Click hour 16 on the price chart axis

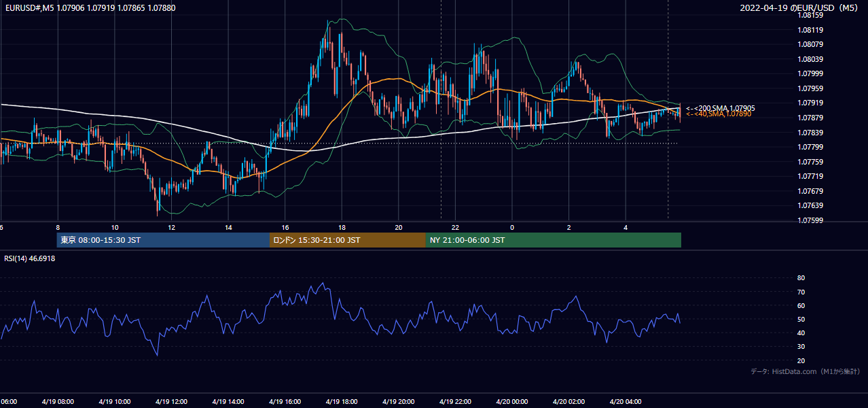tap(285, 227)
